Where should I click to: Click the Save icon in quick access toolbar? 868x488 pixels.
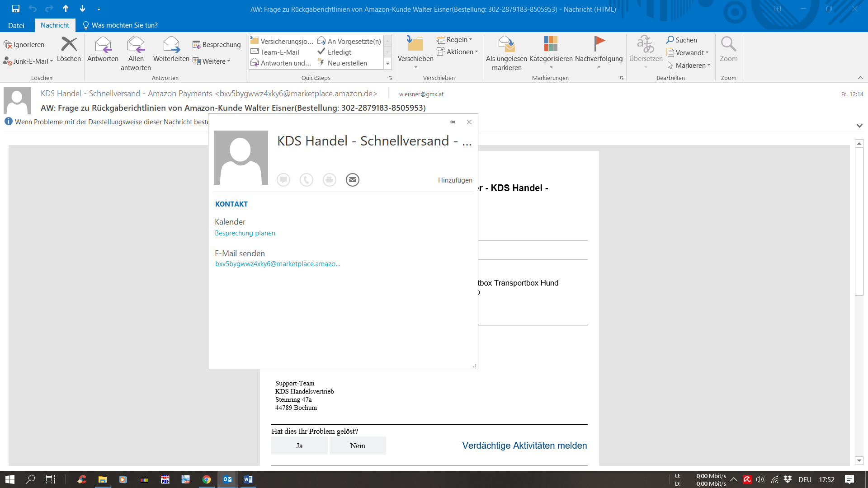coord(16,9)
